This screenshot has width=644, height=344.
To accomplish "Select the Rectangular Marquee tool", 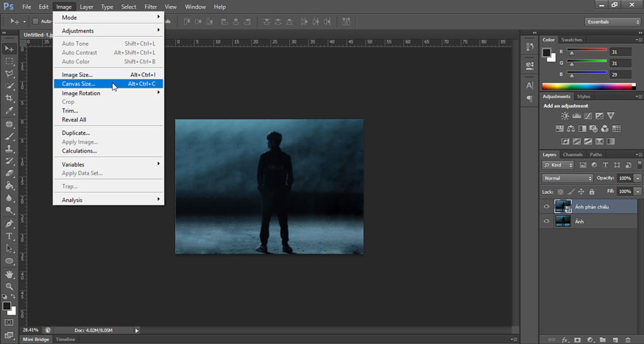I will [9, 61].
